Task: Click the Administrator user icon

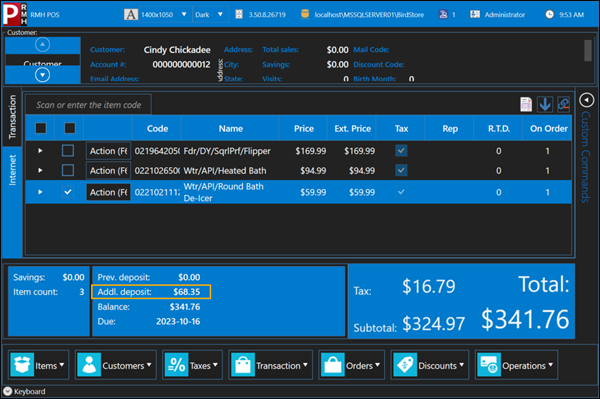Action: click(475, 15)
